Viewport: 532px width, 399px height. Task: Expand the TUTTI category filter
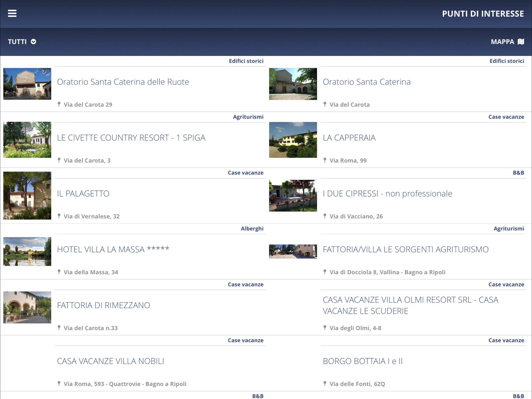click(22, 42)
